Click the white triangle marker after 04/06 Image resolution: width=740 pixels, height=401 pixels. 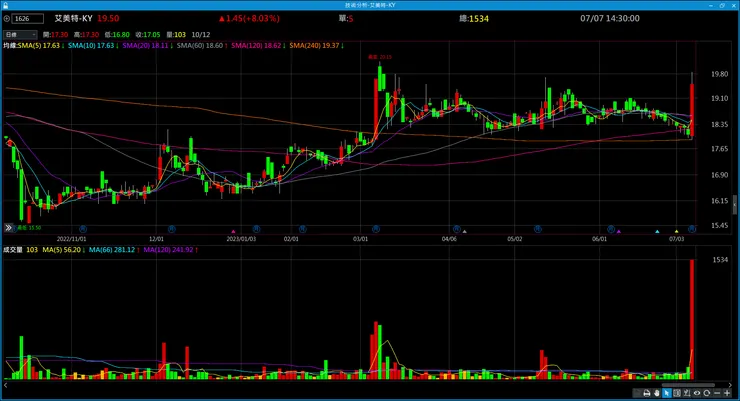pos(464,232)
